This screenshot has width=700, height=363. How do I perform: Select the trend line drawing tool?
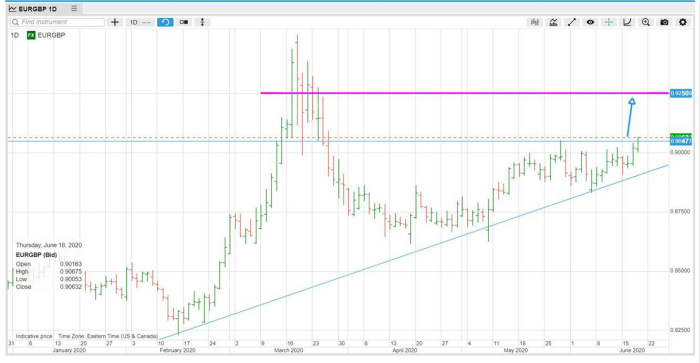pos(572,22)
